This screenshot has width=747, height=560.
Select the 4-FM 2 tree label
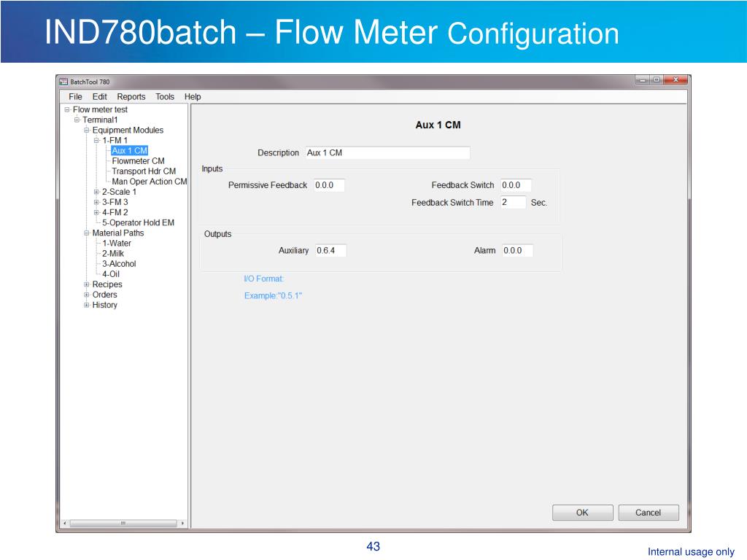(x=115, y=212)
